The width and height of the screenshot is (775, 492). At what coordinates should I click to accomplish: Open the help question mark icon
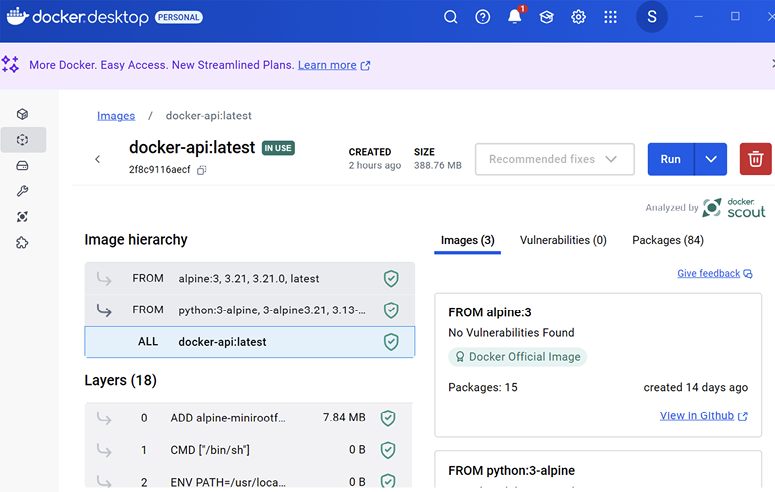[x=482, y=17]
